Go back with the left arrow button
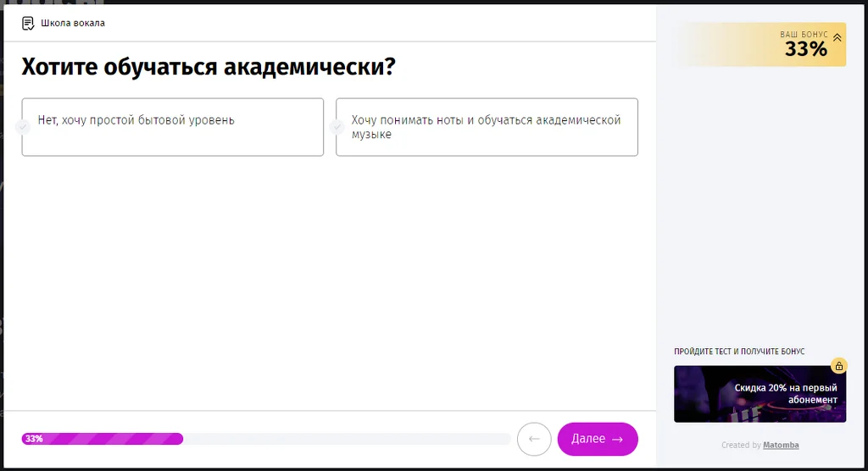868x471 pixels. click(534, 439)
